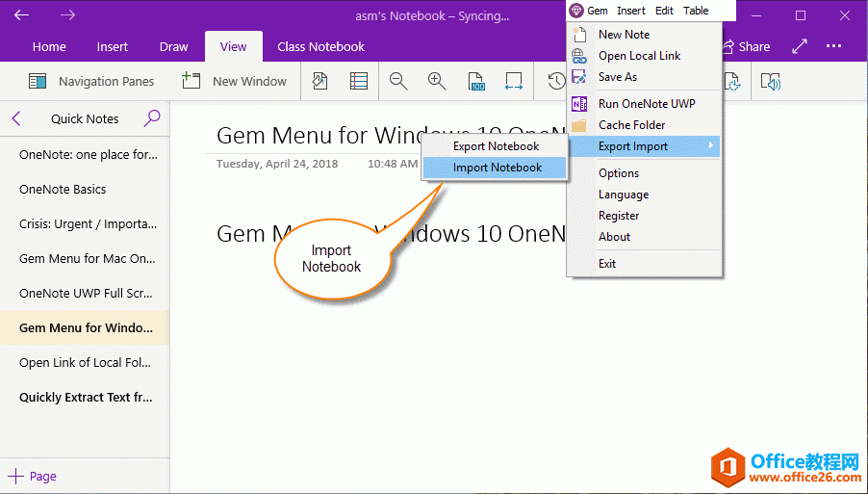Click the zoom out magnifier icon
The image size is (868, 494).
click(x=398, y=82)
